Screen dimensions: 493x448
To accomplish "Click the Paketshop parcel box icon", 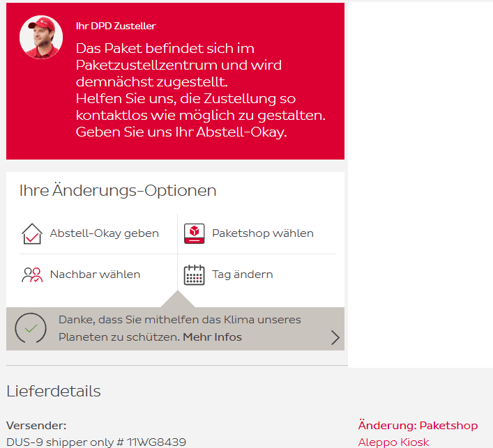I will (x=194, y=233).
